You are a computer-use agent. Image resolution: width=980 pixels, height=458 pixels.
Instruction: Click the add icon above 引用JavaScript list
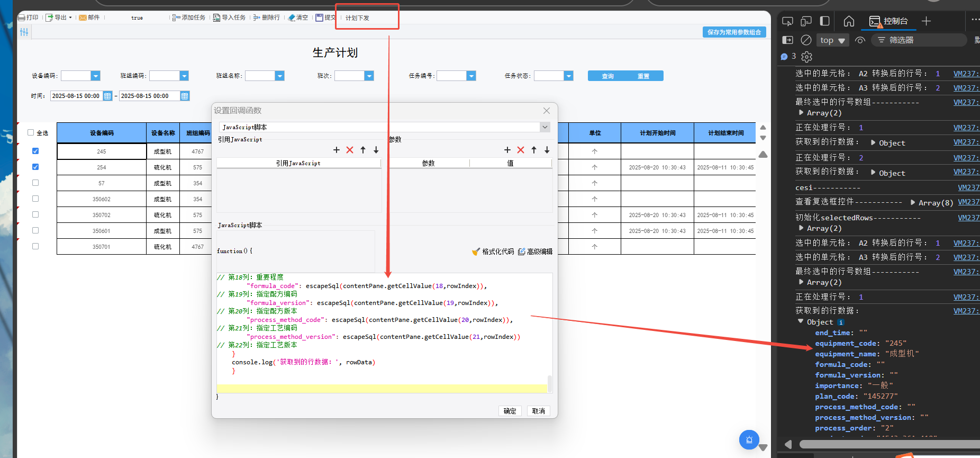click(x=337, y=150)
